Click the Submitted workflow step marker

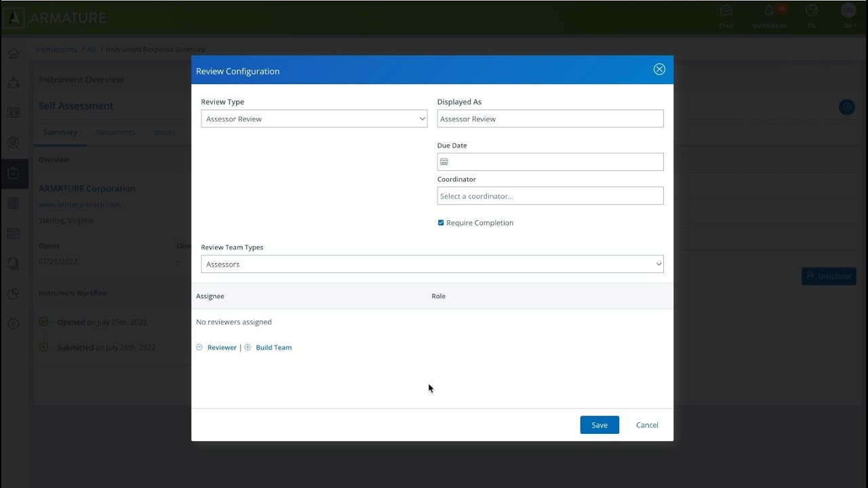click(x=43, y=347)
